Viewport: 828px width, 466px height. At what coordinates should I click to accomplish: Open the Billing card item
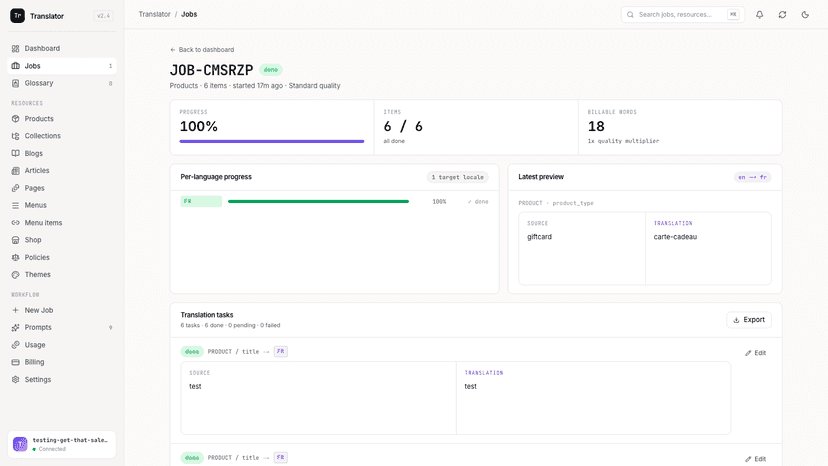pos(62,362)
